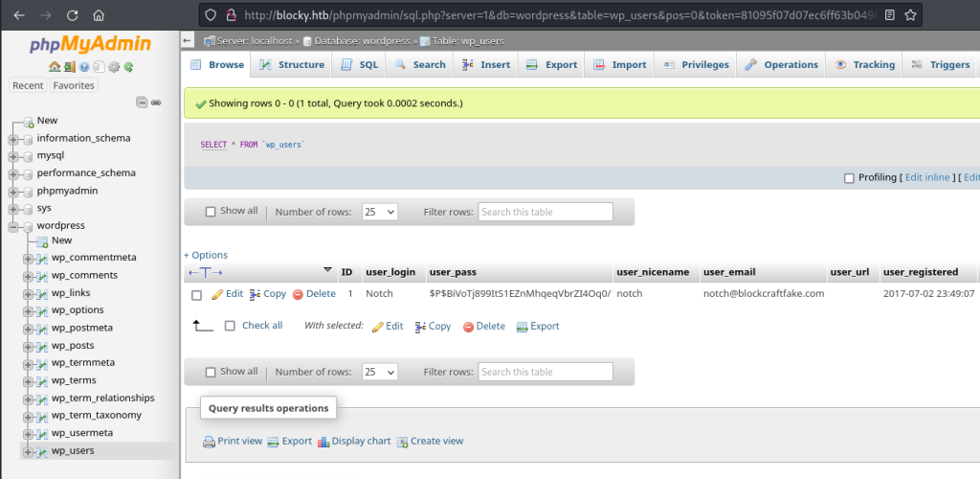The image size is (980, 479).
Task: Select the Notch row checkbox
Action: pos(196,295)
